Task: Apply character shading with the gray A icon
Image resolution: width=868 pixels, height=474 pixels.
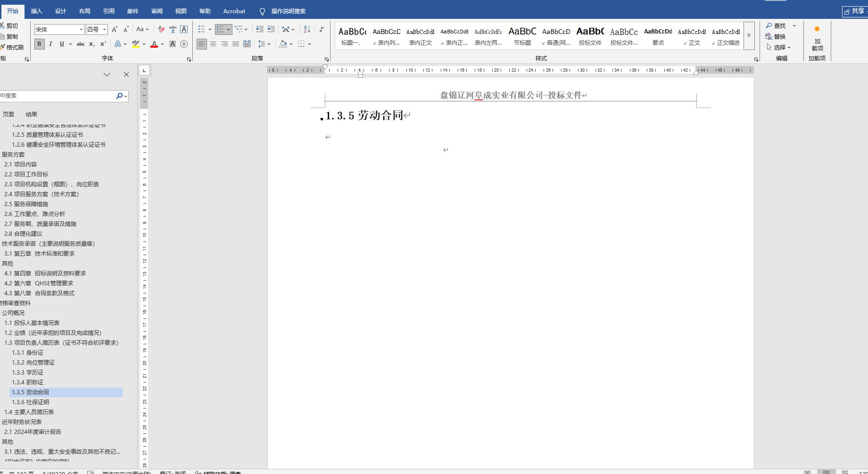Action: coord(173,44)
